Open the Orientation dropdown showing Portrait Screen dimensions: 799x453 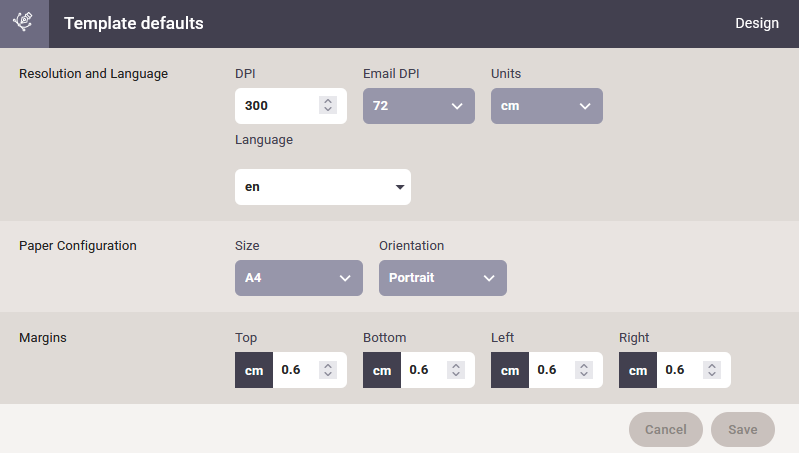coord(443,278)
